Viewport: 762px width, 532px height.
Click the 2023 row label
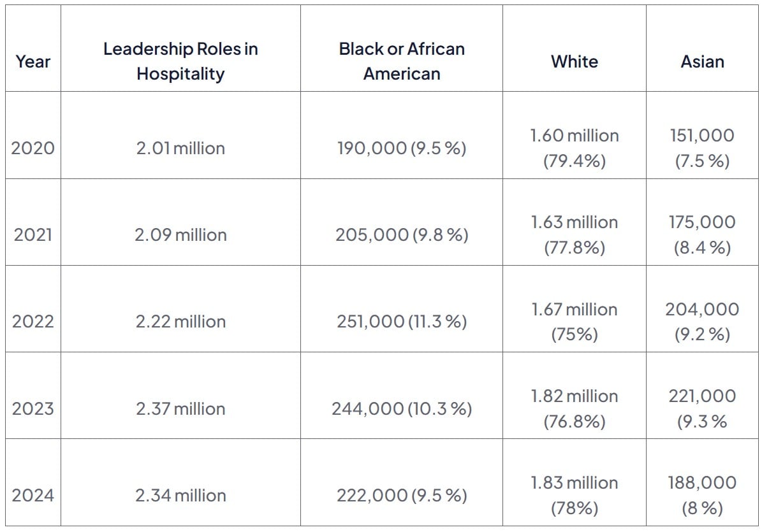[x=33, y=408]
